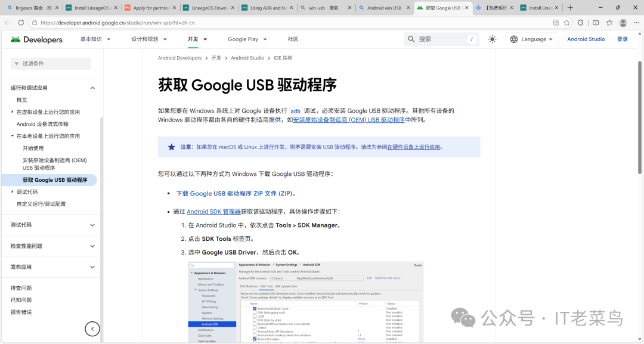Image resolution: width=644 pixels, height=344 pixels.
Task: Select 社区 in the navigation bar
Action: point(292,39)
